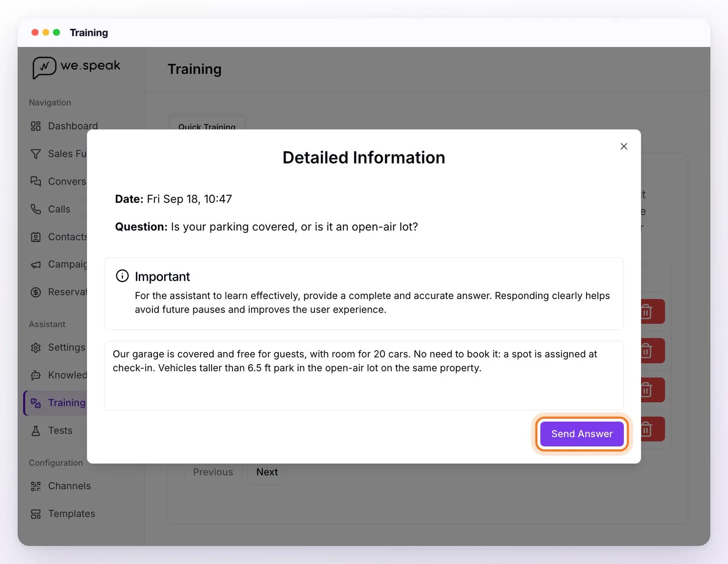Viewport: 728px width, 564px height.
Task: Click the Training sidebar icon
Action: (35, 403)
